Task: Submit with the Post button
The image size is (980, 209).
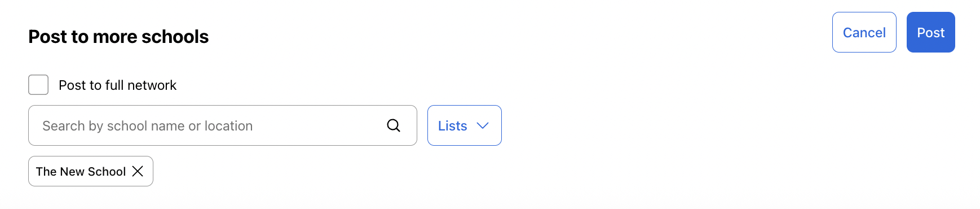Action: (x=930, y=32)
